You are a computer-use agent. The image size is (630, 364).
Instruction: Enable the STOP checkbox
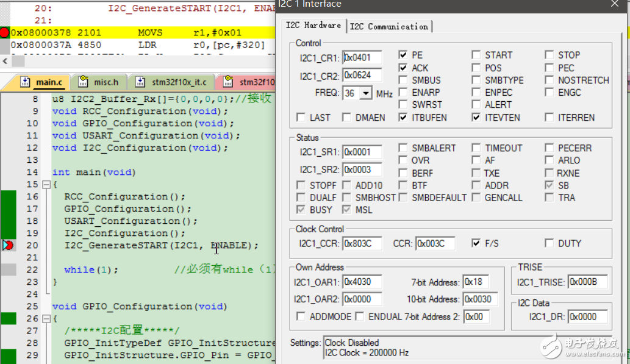click(549, 55)
